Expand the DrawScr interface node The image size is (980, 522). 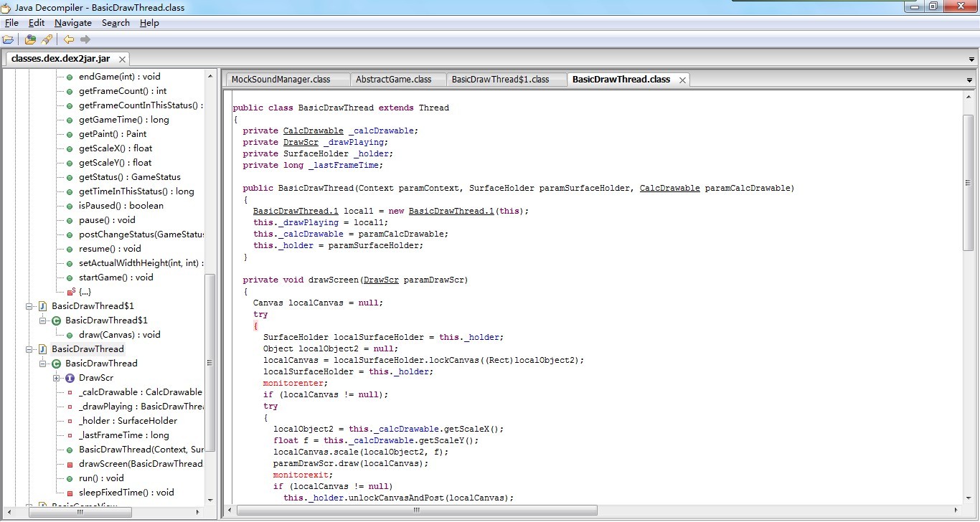click(x=57, y=378)
